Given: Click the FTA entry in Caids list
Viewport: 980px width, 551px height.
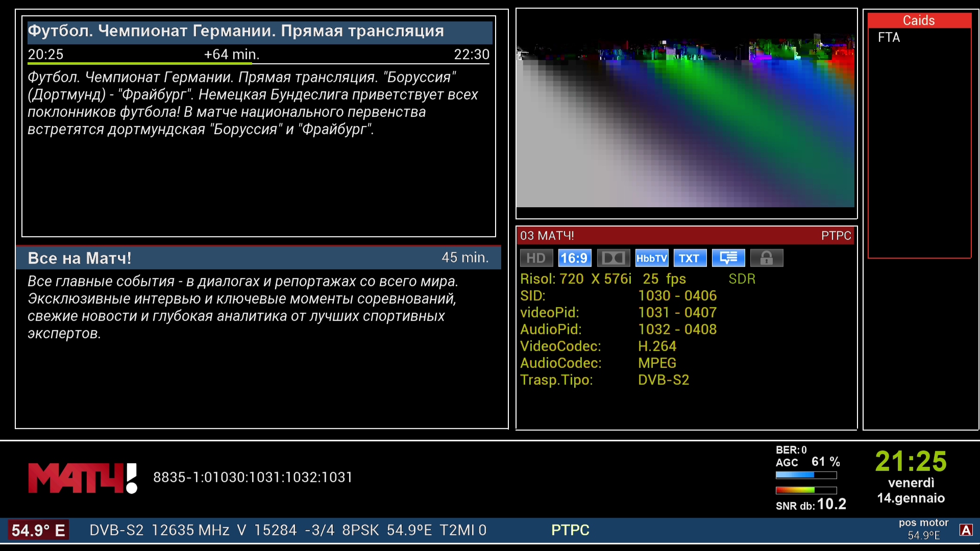Looking at the screenshot, I should (889, 37).
